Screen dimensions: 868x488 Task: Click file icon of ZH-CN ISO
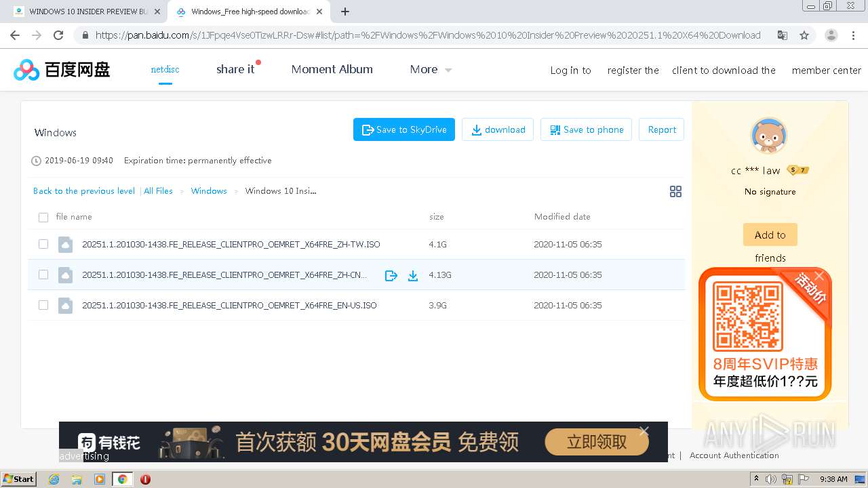pyautogui.click(x=65, y=275)
